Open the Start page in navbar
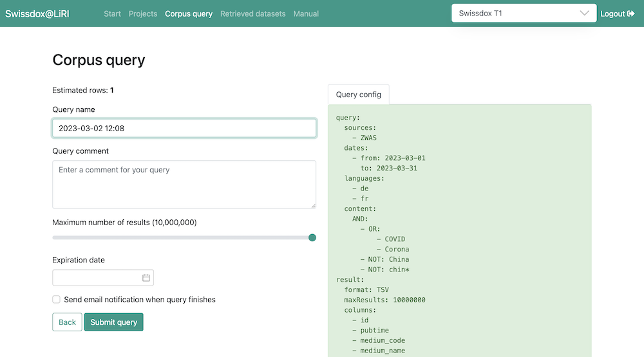This screenshot has height=357, width=644. pos(112,14)
